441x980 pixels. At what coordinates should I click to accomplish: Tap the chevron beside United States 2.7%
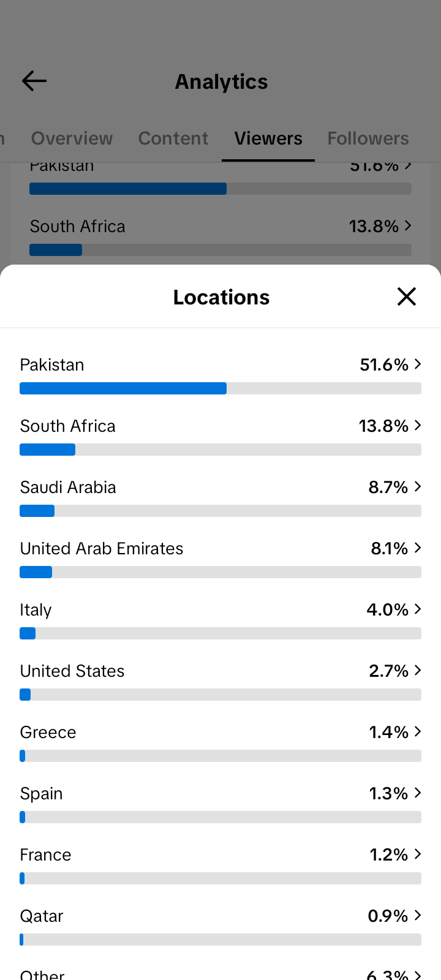(418, 670)
